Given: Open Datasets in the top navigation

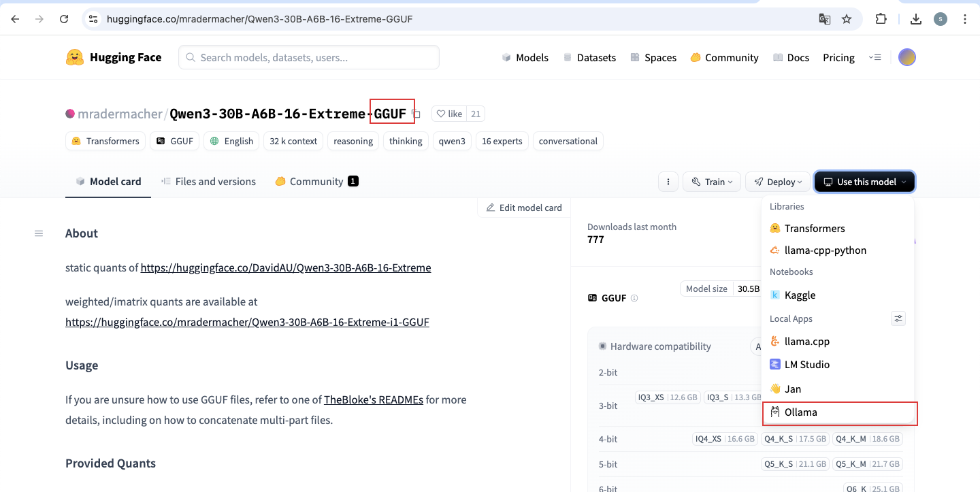Looking at the screenshot, I should [589, 58].
